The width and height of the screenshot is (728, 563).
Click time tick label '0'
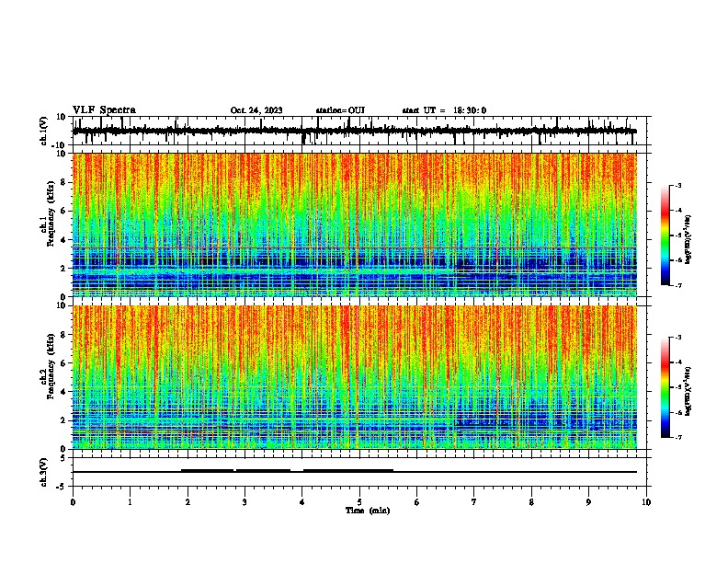[73, 501]
